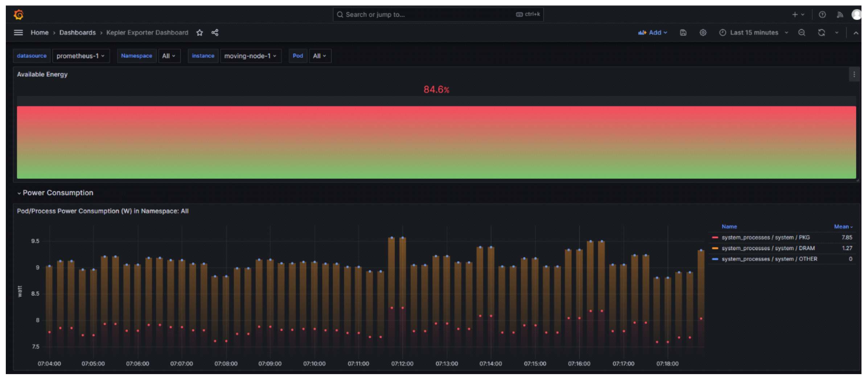Go to Dashboards breadcrumb

pos(78,33)
